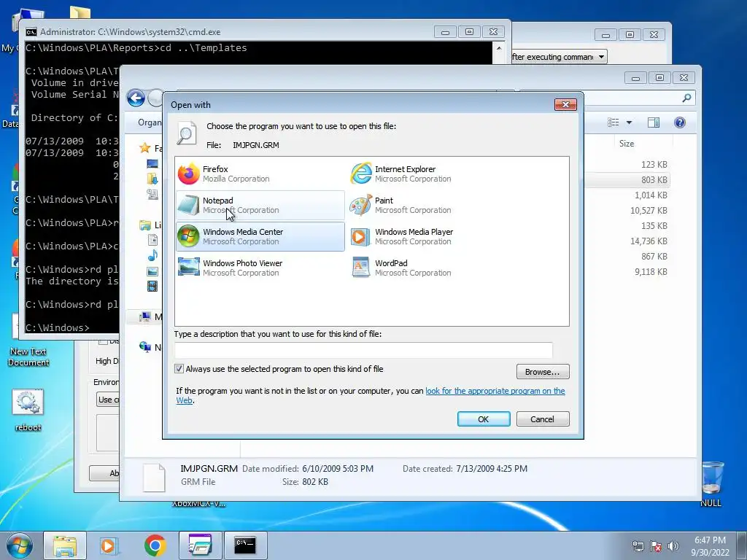Open Explorer help icon
This screenshot has height=560, width=747.
point(680,122)
